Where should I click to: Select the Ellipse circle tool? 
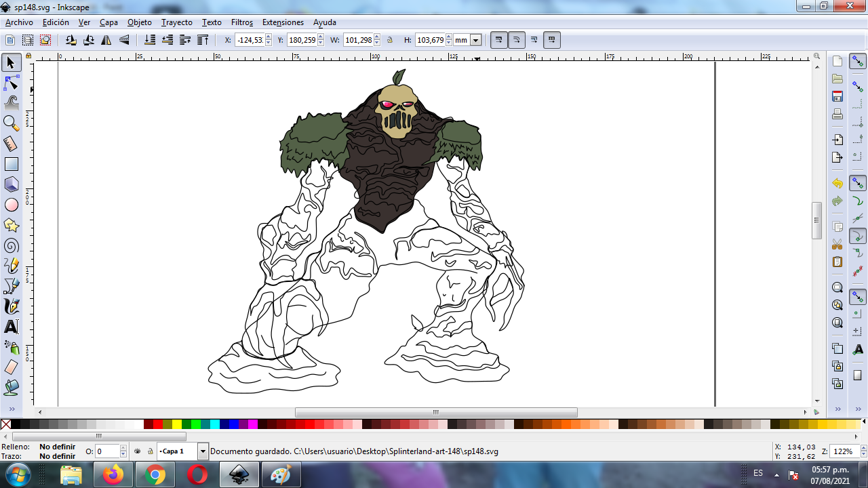pyautogui.click(x=11, y=205)
